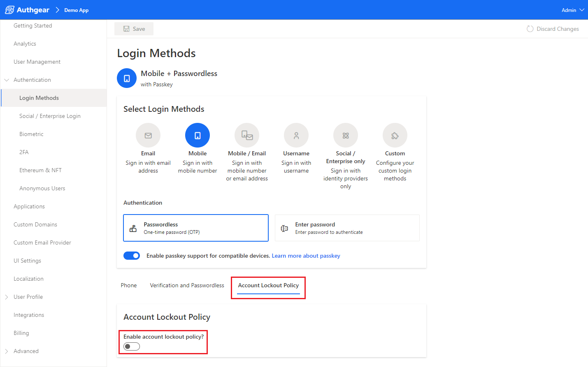
Task: Select the Email login method icon
Action: [x=148, y=135]
